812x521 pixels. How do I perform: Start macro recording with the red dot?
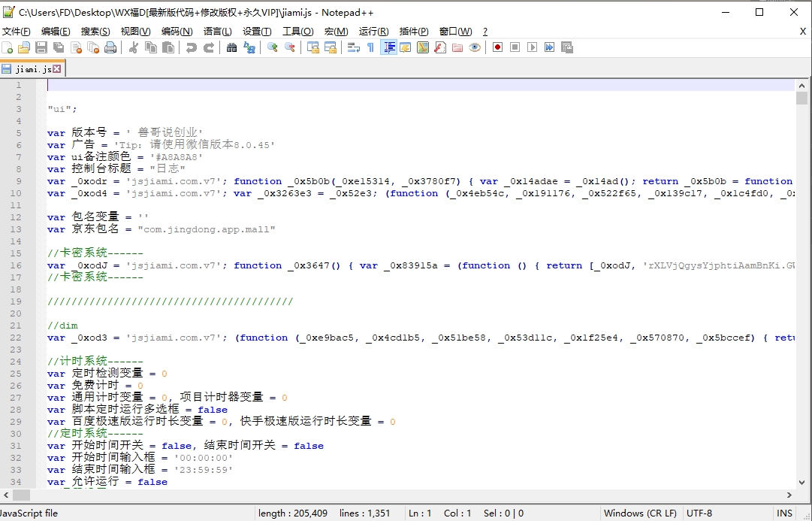497,47
